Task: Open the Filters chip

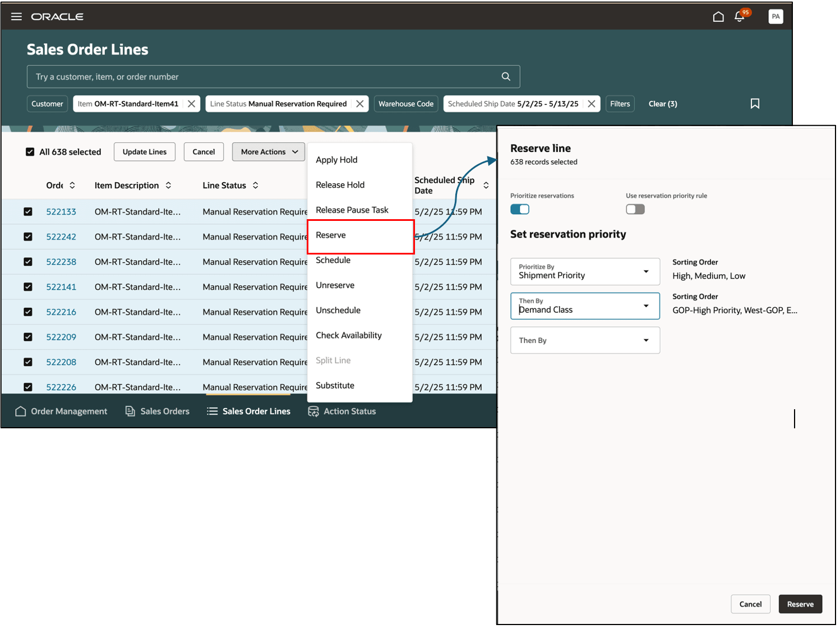Action: click(620, 104)
